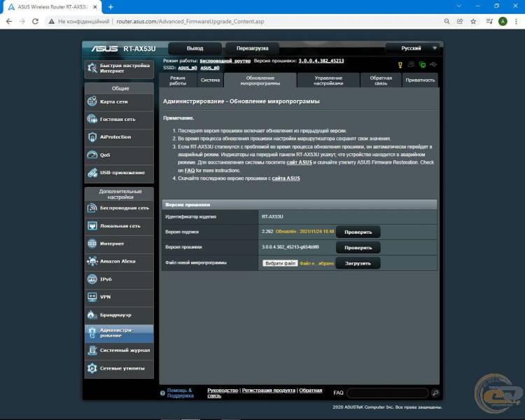Click the Перезагрузка reboot button
This screenshot has width=525, height=420.
coord(253,48)
